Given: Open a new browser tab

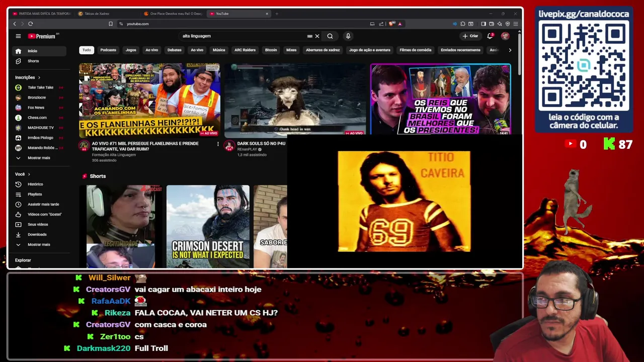Looking at the screenshot, I should click(277, 14).
